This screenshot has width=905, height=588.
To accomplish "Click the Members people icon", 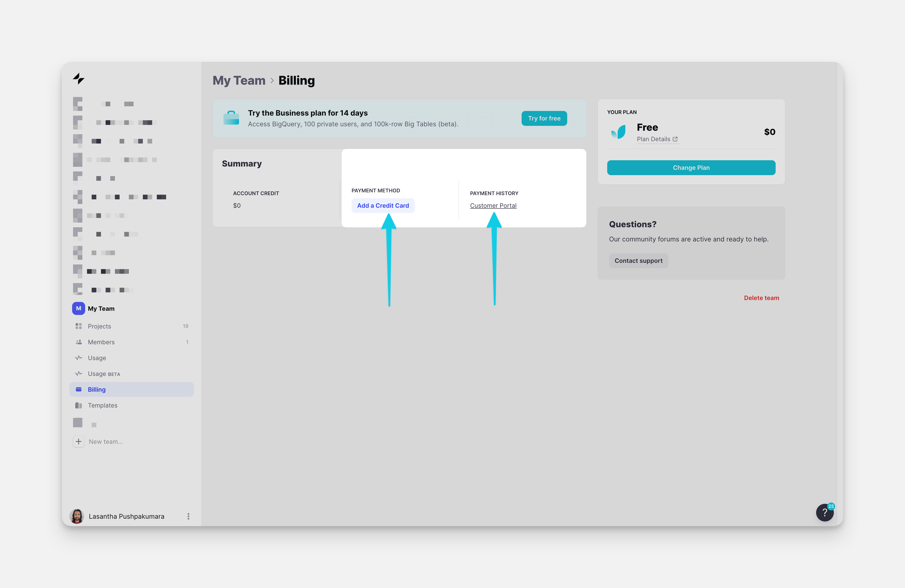I will [78, 342].
